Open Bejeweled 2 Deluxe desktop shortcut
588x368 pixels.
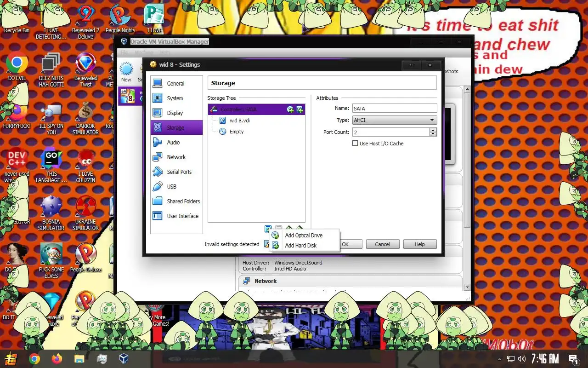tap(85, 22)
